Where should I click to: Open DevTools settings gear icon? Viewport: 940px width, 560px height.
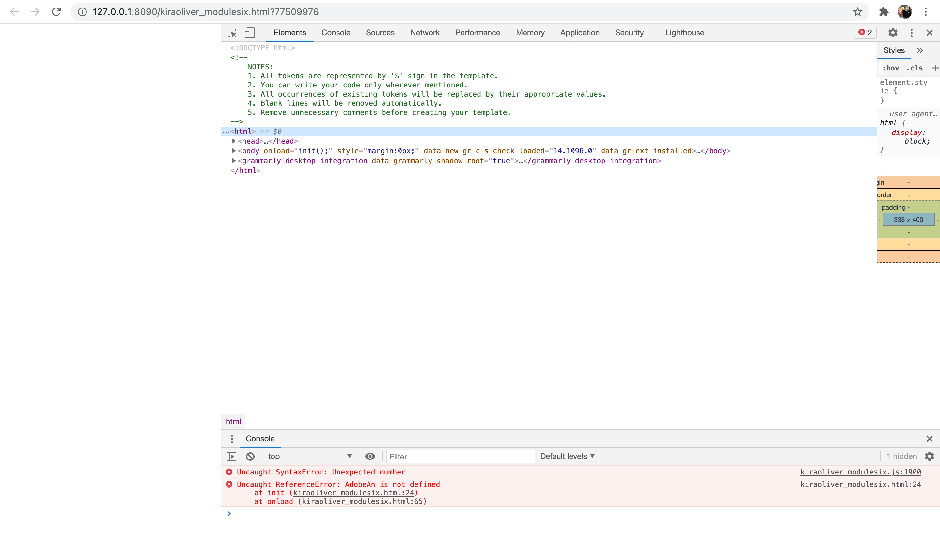[892, 33]
